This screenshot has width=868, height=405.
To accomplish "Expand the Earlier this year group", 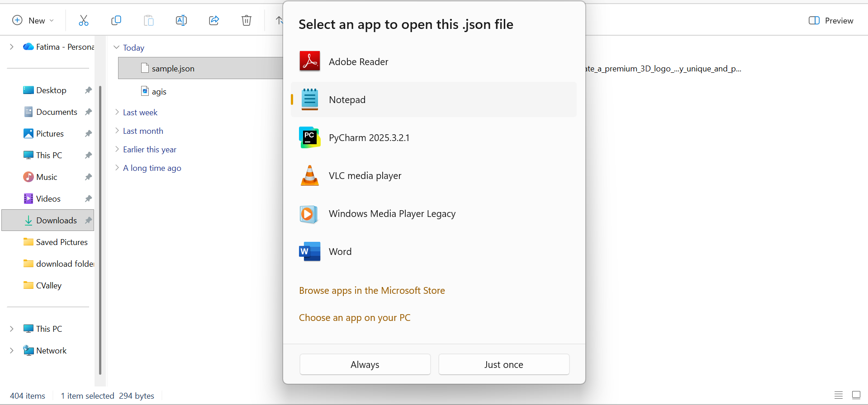I will 117,149.
